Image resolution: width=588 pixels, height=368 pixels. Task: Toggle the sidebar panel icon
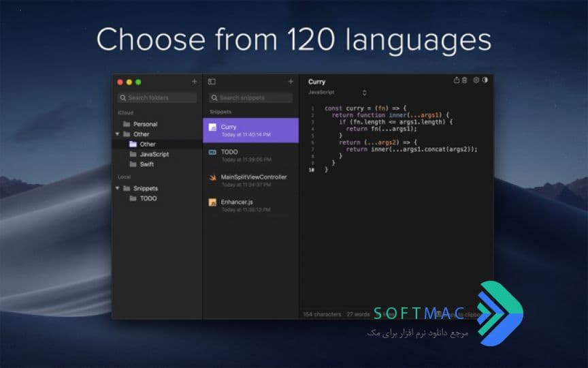[x=212, y=82]
